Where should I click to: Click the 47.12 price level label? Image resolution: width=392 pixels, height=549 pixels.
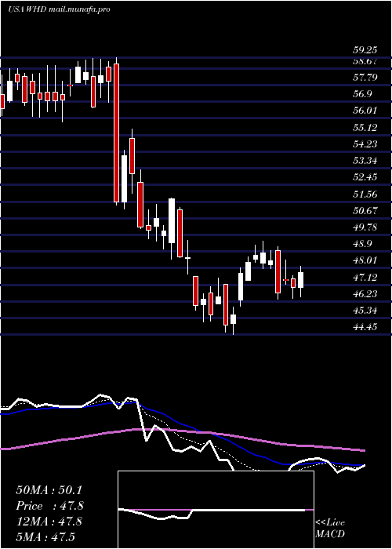click(365, 278)
